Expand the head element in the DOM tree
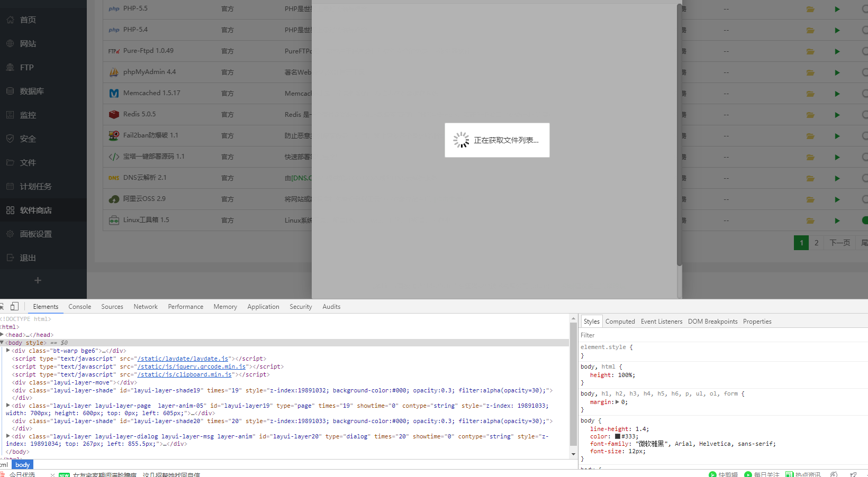The height and width of the screenshot is (477, 868). pos(2,335)
